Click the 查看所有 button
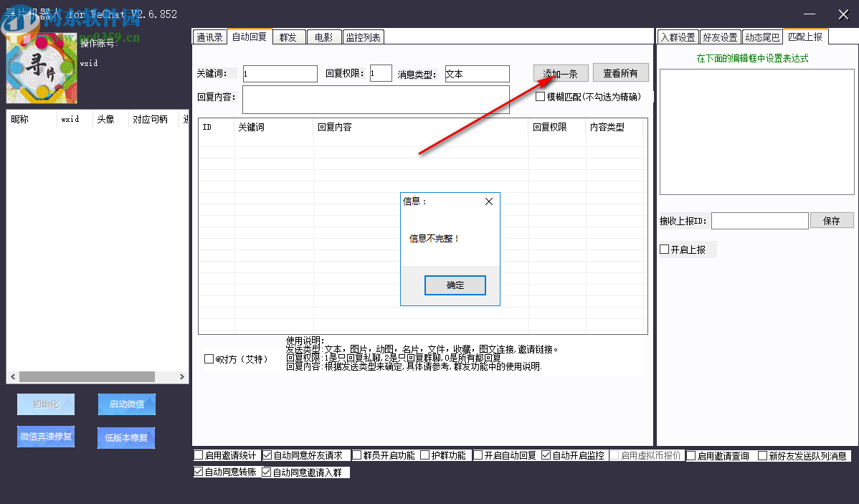 (621, 72)
